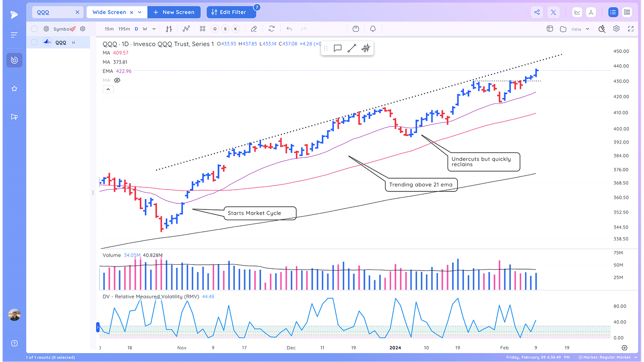Select the 195m timeframe

point(124,29)
